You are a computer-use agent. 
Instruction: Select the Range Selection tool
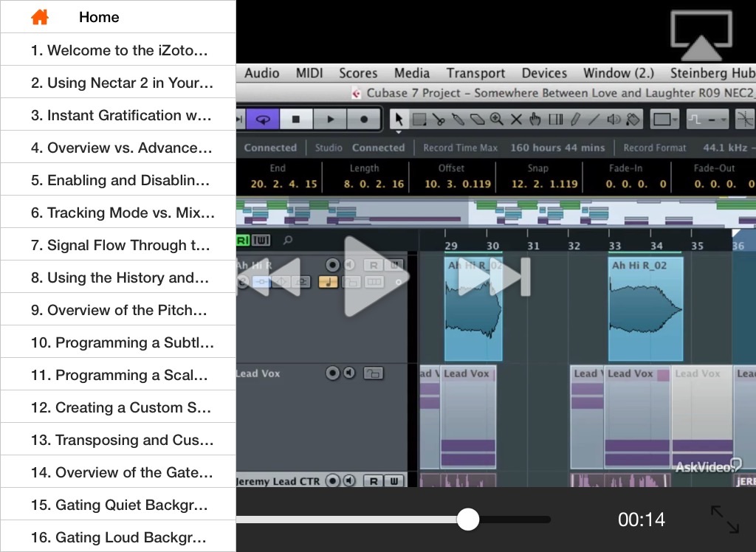pyautogui.click(x=419, y=119)
